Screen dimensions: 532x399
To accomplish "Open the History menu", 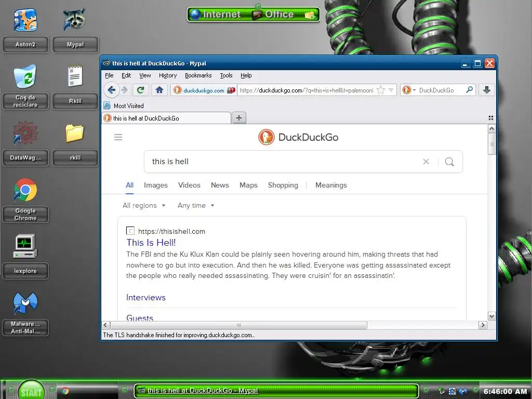I will [168, 75].
